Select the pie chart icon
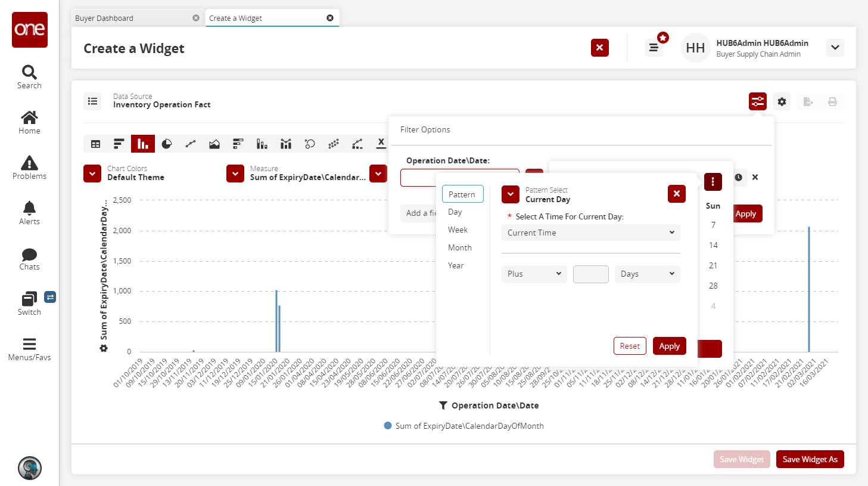868x486 pixels. coord(167,144)
